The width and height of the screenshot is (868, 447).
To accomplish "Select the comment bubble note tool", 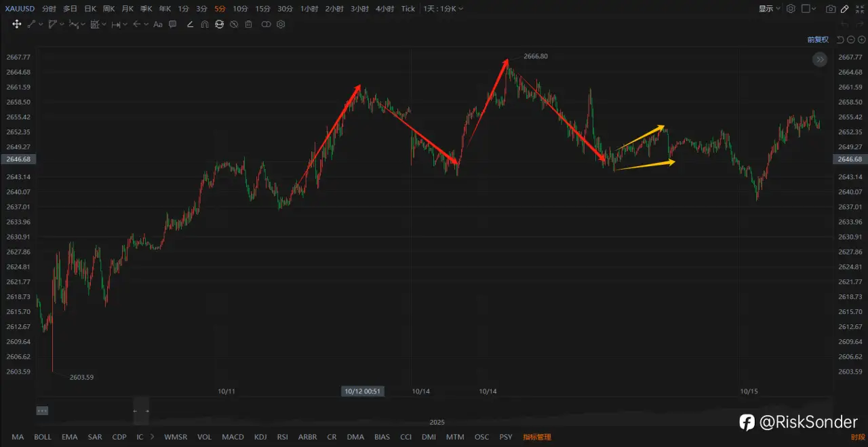I will click(172, 24).
